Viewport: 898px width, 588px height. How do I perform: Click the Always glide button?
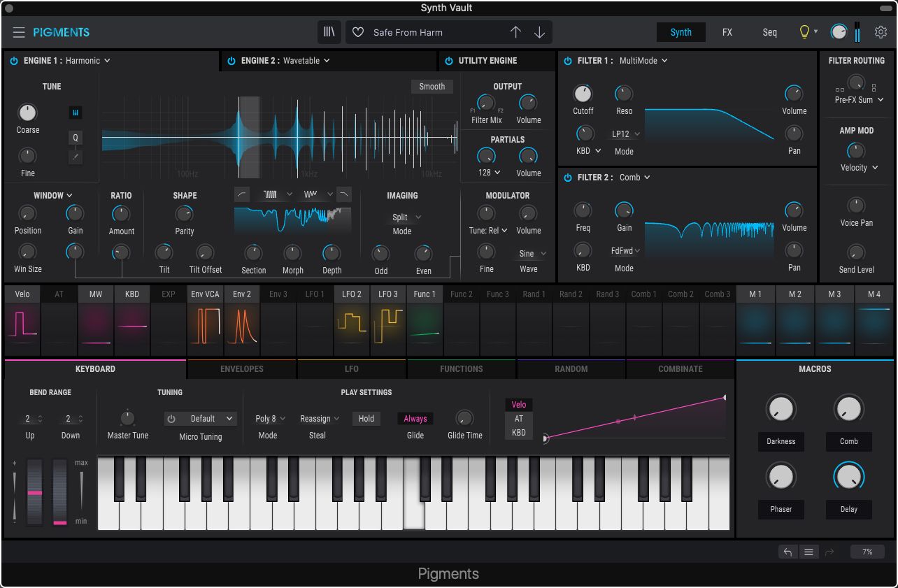(415, 419)
